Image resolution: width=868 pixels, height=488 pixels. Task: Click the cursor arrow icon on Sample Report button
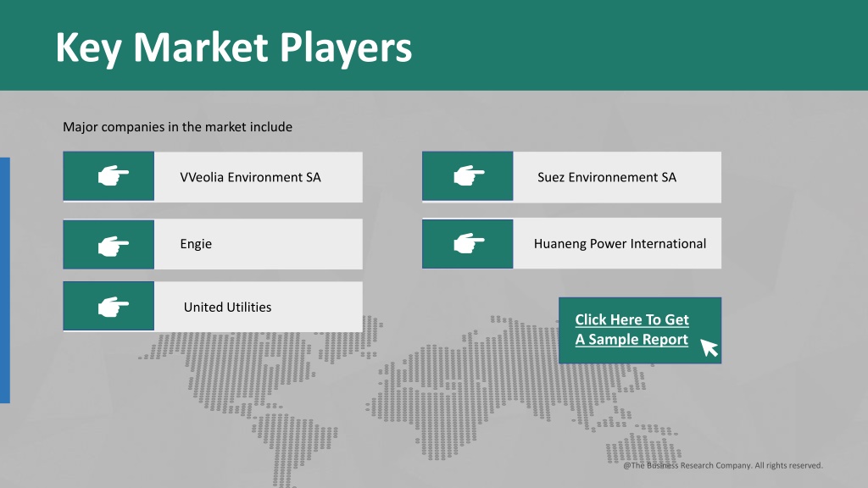coord(709,348)
